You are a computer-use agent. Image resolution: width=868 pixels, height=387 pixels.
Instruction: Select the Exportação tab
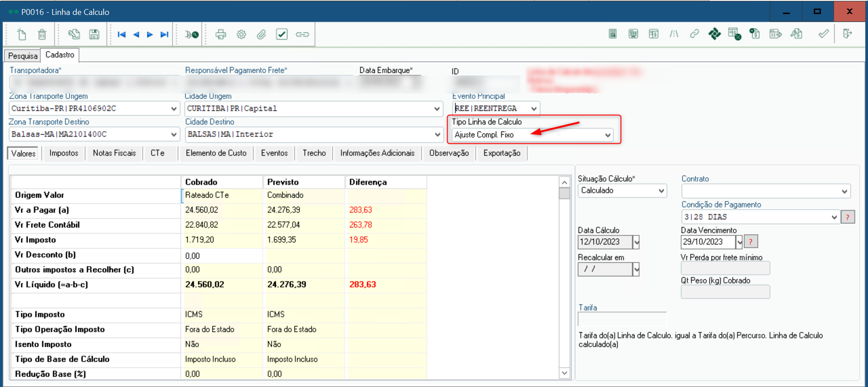pyautogui.click(x=502, y=153)
